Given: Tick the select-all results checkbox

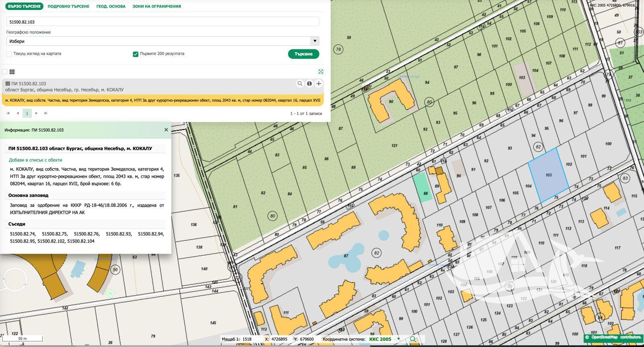Looking at the screenshot, I should coord(4,72).
